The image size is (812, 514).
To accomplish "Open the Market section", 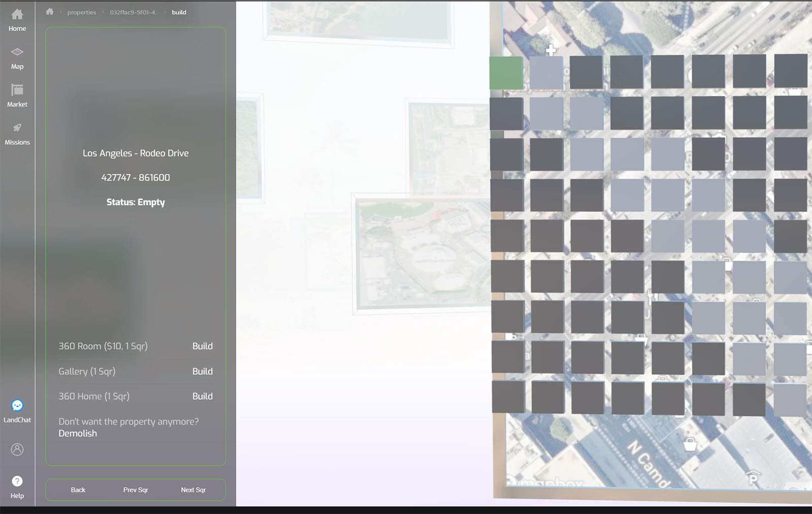I will pyautogui.click(x=17, y=96).
